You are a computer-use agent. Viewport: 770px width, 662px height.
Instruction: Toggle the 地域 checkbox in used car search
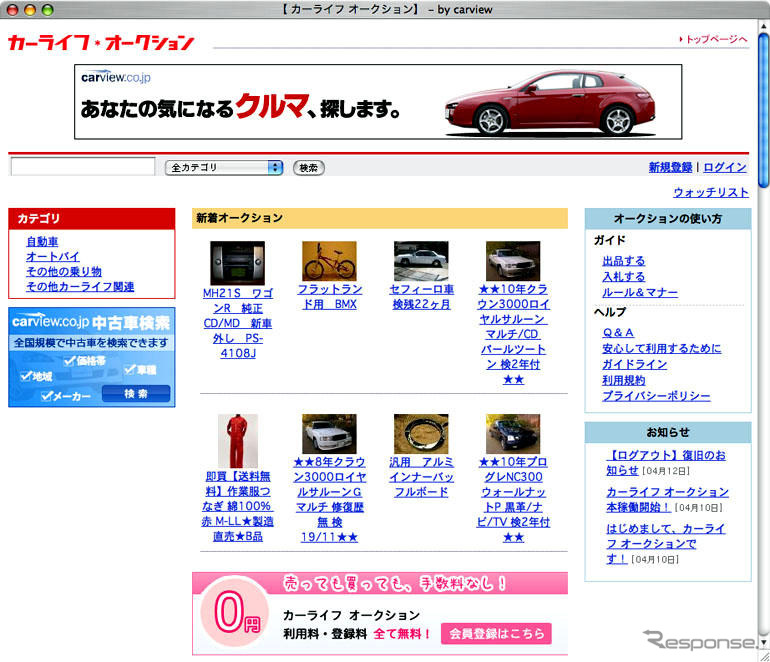click(26, 377)
